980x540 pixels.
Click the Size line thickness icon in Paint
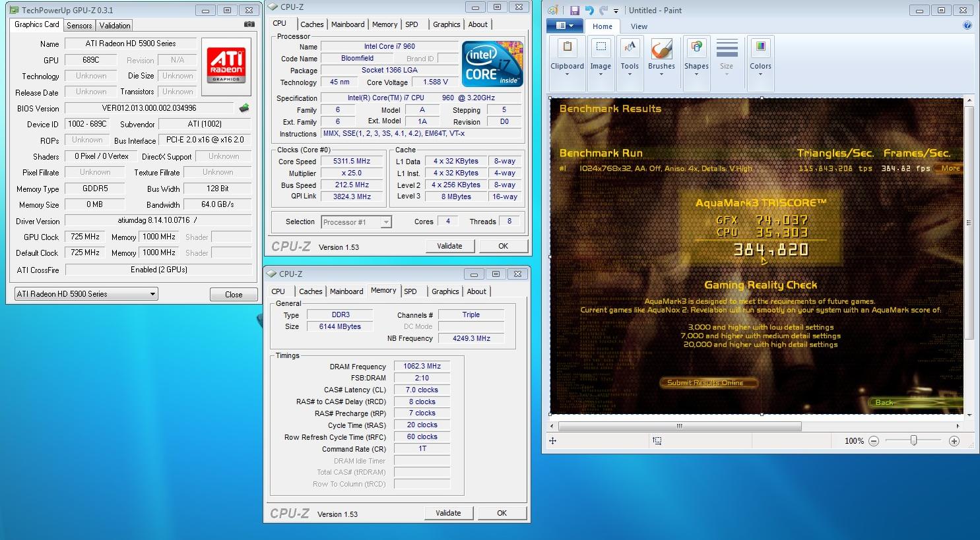727,49
